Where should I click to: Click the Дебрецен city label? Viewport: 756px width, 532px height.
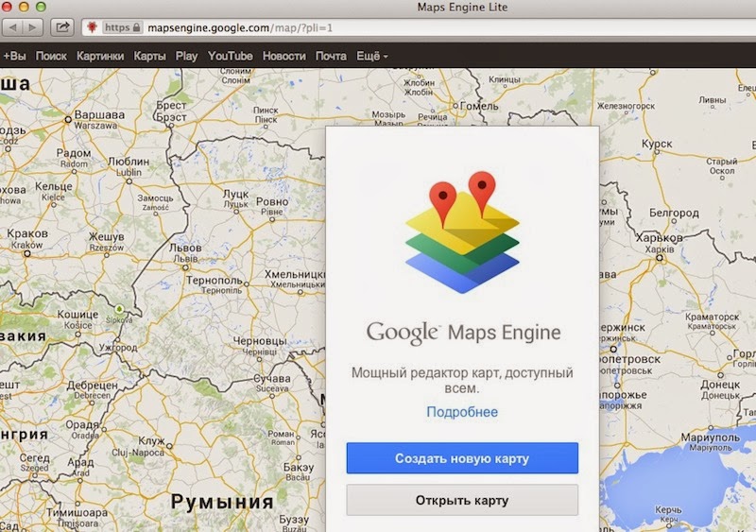tap(92, 386)
